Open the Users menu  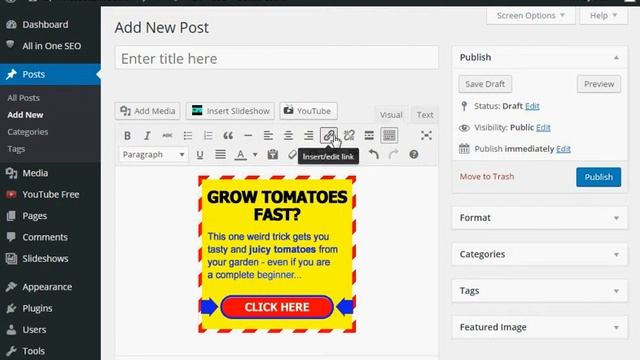(50, 330)
